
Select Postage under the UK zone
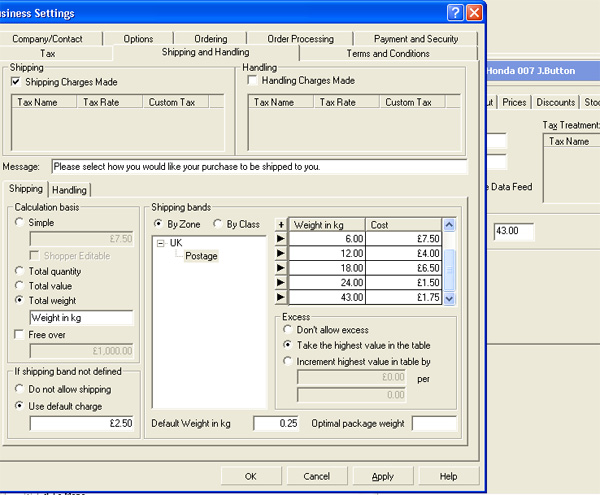click(201, 256)
